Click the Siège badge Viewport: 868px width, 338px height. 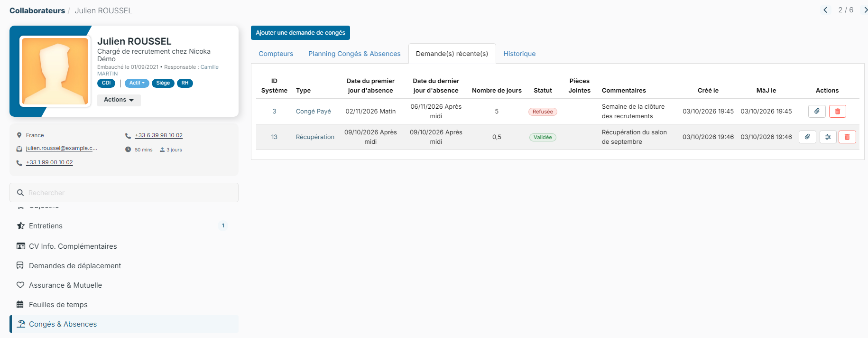tap(163, 83)
